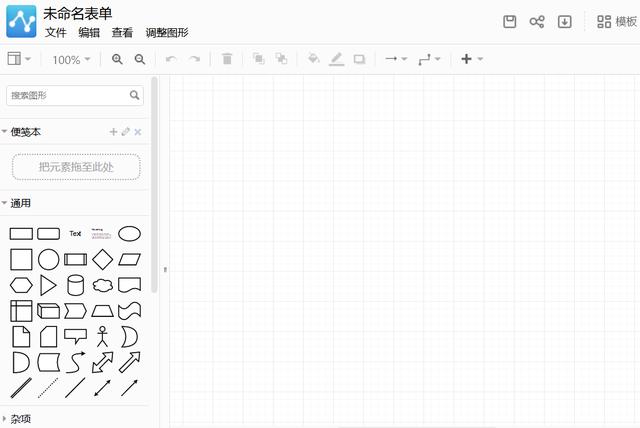Select the cloud shape

pyautogui.click(x=102, y=285)
